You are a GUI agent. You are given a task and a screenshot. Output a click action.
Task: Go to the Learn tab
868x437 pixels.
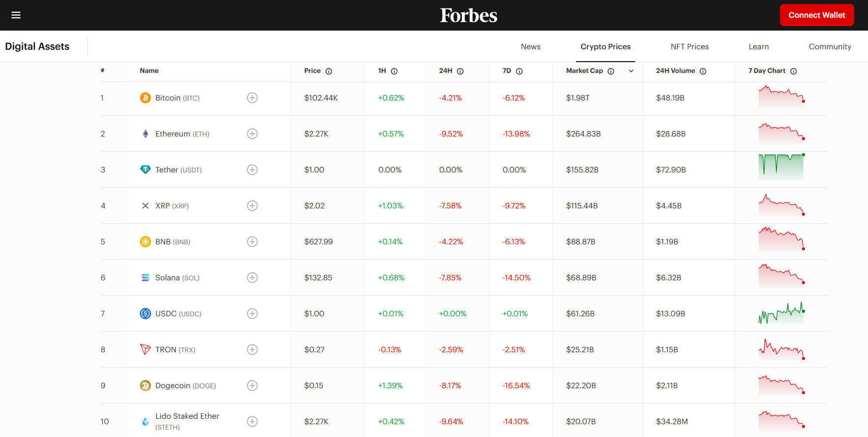[759, 47]
